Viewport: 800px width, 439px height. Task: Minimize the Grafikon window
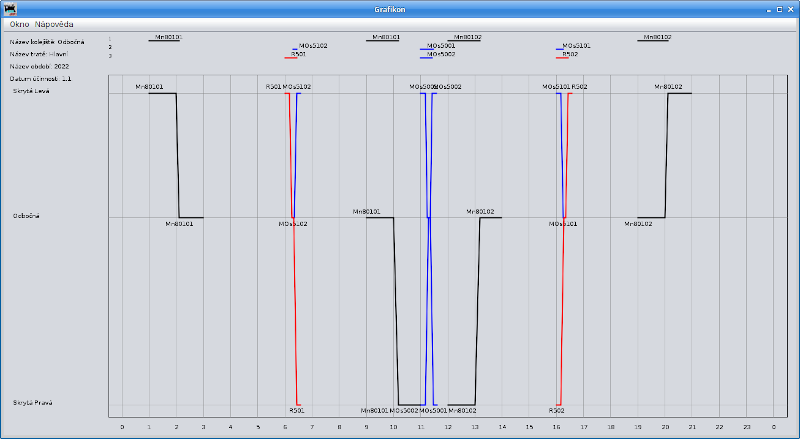[768, 8]
